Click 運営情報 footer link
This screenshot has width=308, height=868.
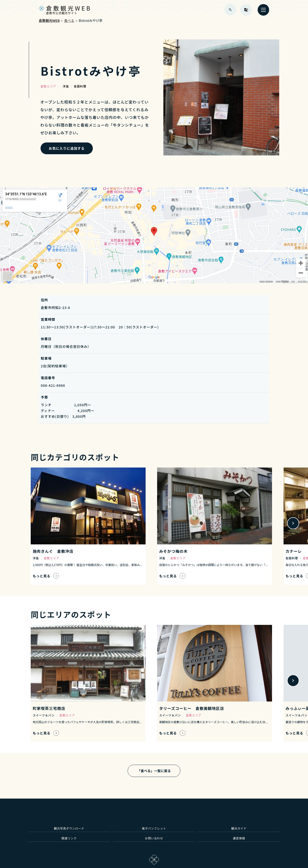click(239, 838)
